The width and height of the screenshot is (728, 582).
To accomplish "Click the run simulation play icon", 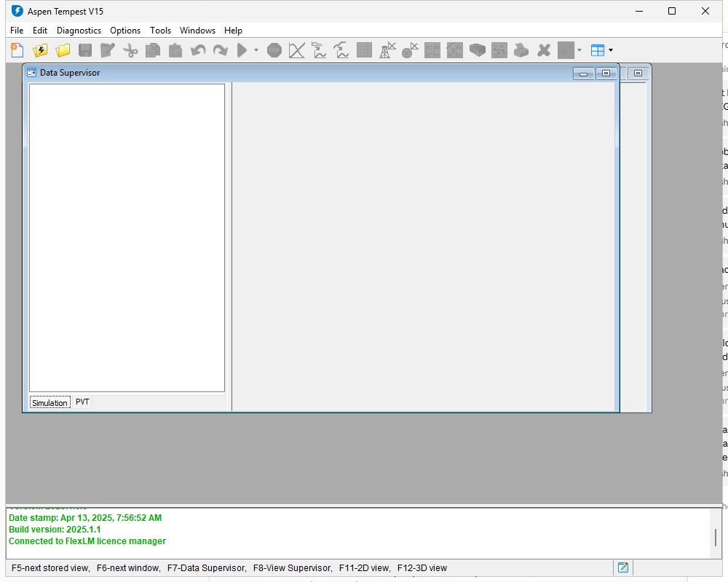I will (x=242, y=50).
